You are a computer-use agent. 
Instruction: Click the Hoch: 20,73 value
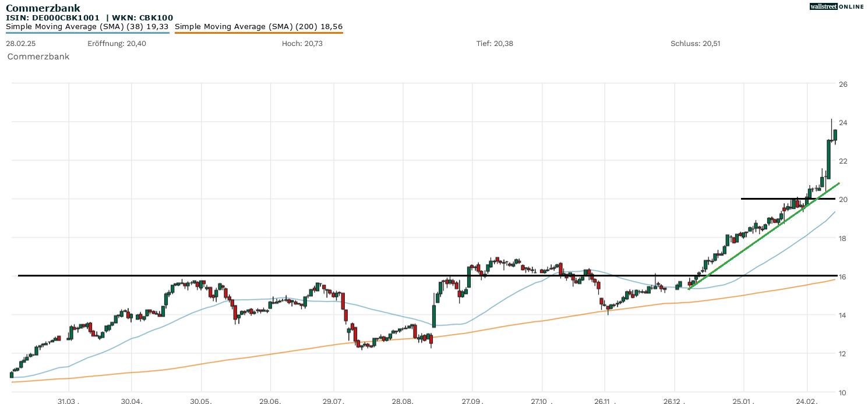[x=302, y=44]
